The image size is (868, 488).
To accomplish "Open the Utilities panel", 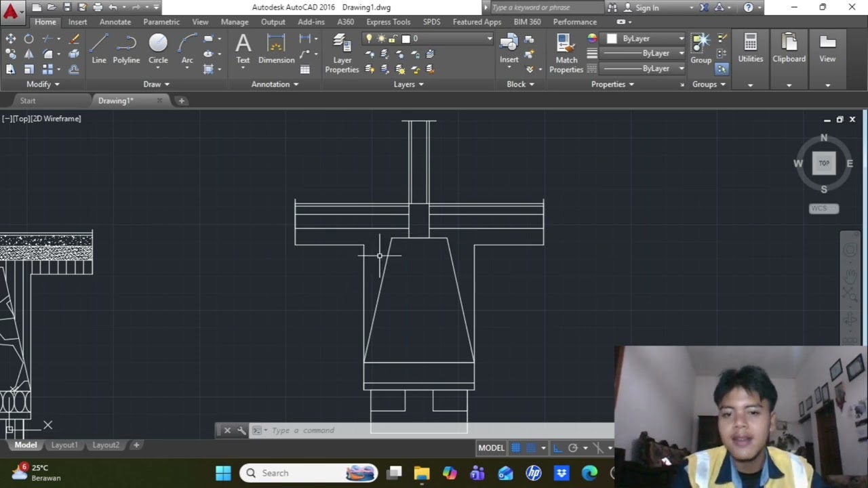I will (x=751, y=49).
